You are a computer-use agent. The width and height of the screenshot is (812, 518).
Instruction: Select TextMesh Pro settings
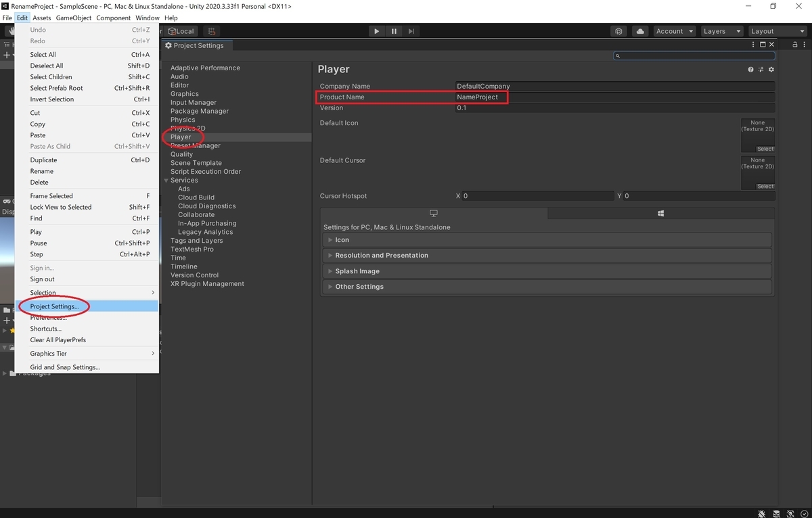[x=192, y=250]
